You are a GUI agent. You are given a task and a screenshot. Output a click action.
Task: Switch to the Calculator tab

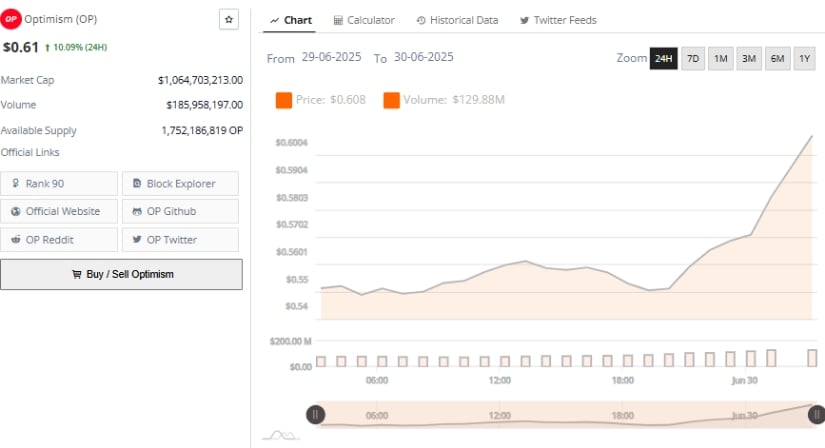[x=364, y=20]
